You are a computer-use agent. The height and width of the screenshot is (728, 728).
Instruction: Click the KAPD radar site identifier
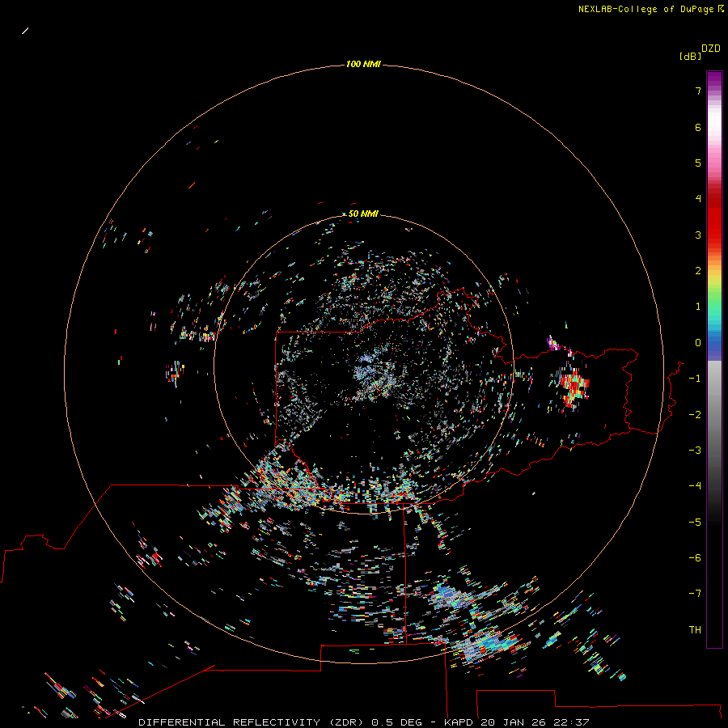coord(459,722)
